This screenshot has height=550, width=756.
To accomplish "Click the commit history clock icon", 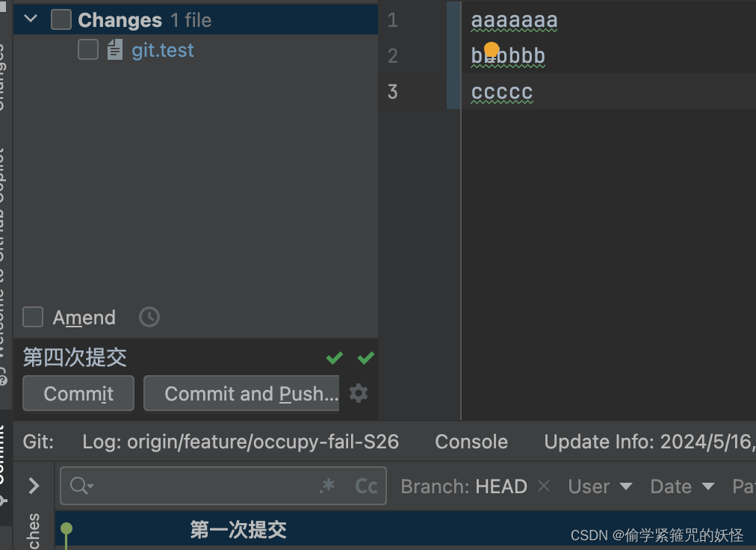I will 149,317.
